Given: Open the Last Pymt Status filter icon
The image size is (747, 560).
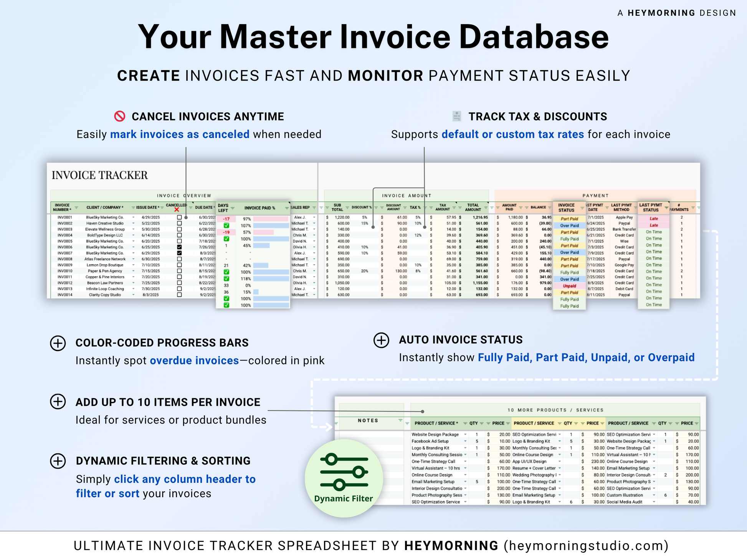Looking at the screenshot, I should [666, 208].
